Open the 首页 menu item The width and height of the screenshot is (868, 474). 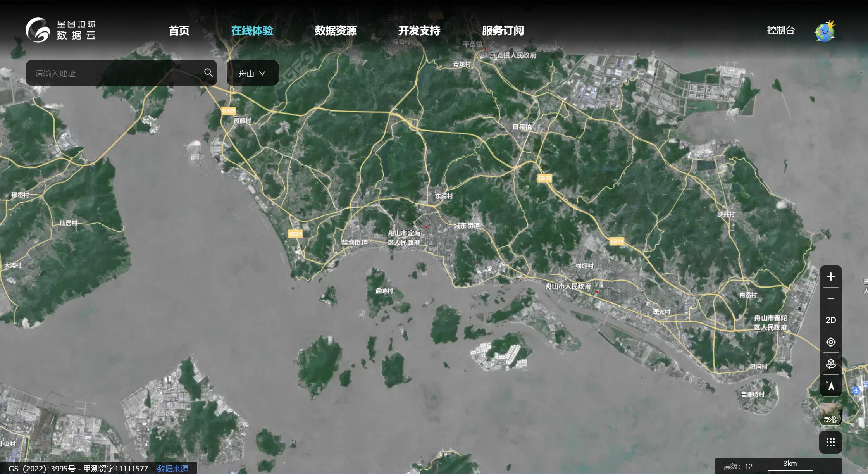point(179,31)
